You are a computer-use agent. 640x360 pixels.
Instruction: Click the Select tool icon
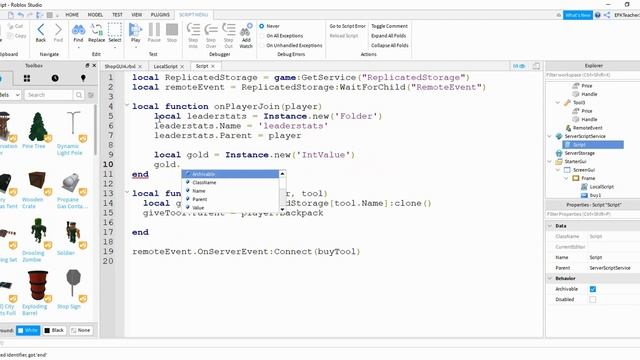pos(115,30)
